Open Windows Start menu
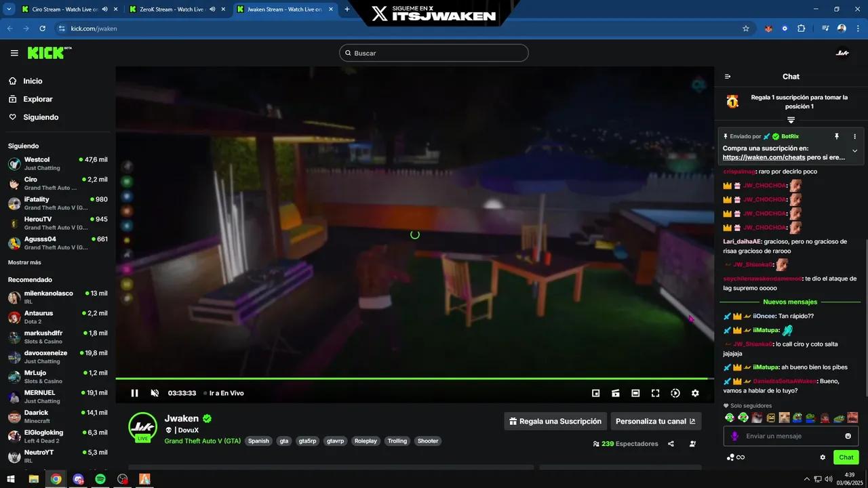The image size is (868, 488). 11,479
